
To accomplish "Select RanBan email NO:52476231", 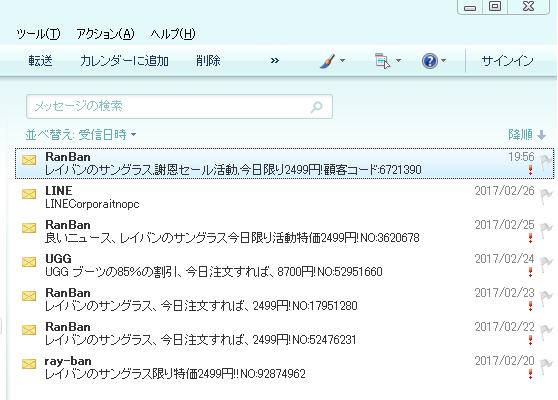I will tap(284, 333).
